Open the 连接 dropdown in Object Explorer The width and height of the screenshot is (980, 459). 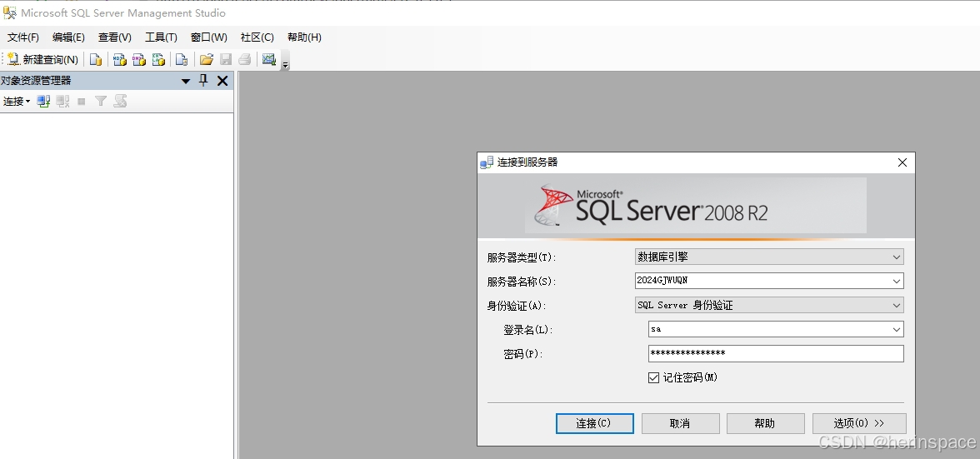[17, 101]
